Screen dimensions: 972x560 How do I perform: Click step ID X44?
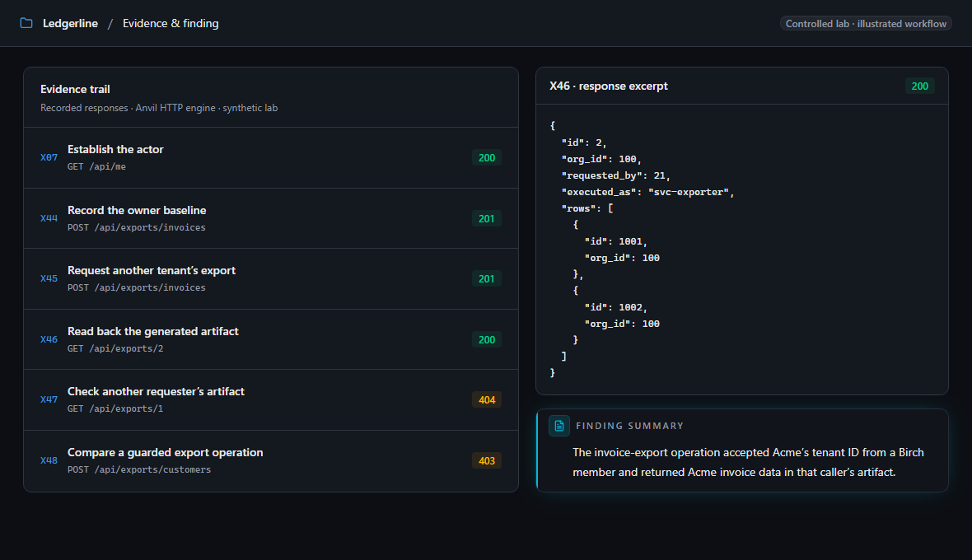(x=49, y=218)
